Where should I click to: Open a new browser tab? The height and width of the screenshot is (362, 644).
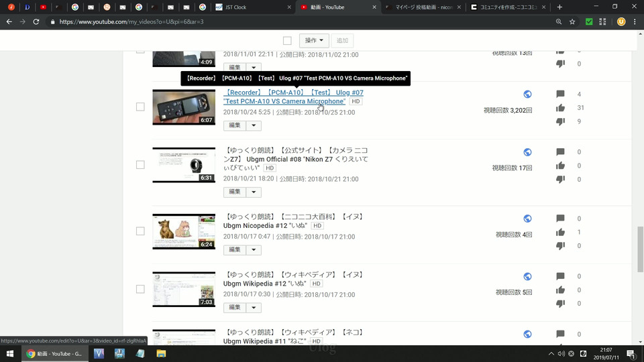pyautogui.click(x=559, y=7)
